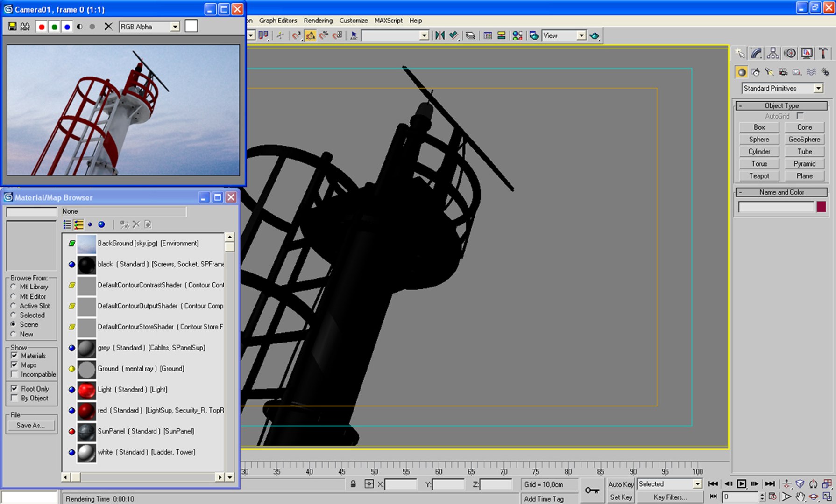Open the MAXScript menu
This screenshot has width=836, height=504.
click(x=388, y=21)
